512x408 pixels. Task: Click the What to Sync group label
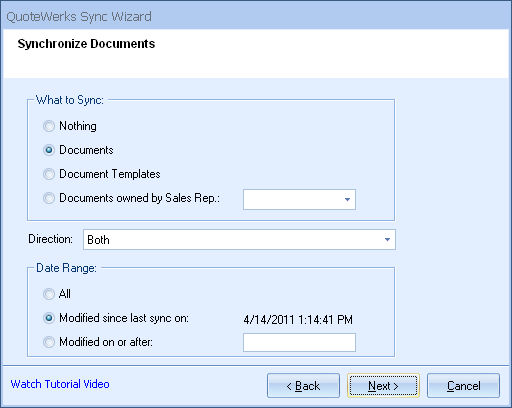coord(70,100)
